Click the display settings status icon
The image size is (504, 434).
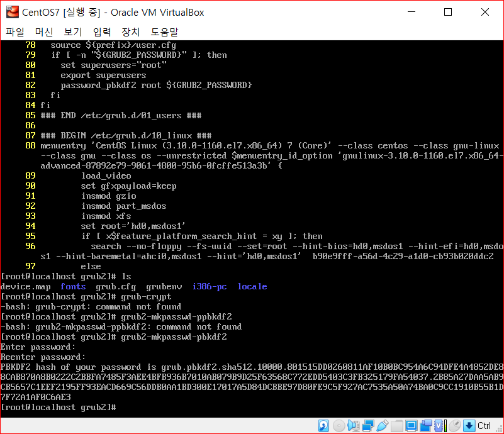pyautogui.click(x=411, y=426)
